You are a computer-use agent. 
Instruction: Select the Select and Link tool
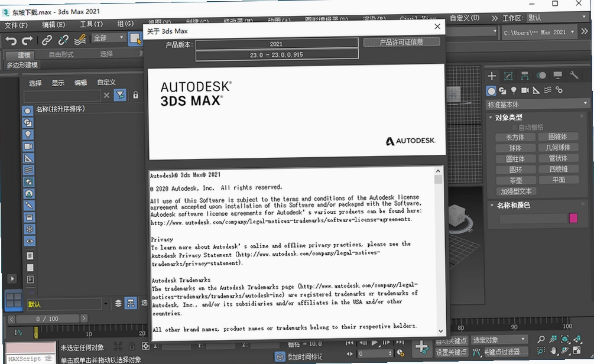pos(47,40)
